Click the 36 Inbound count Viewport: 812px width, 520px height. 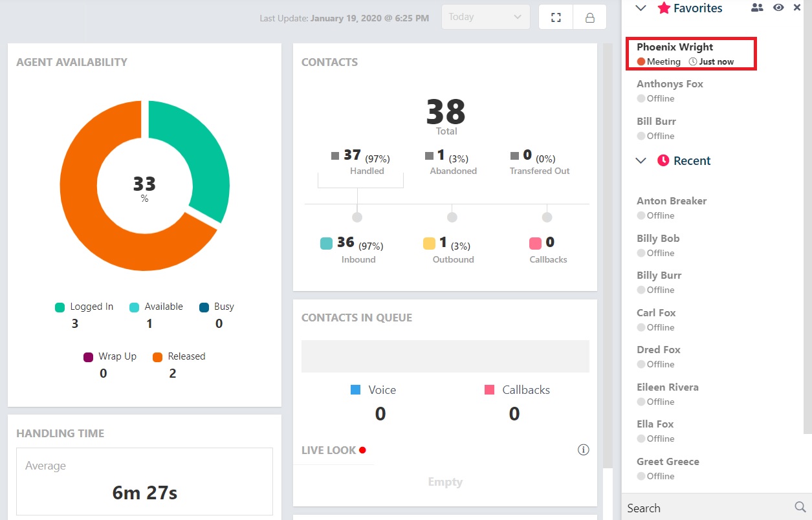346,243
